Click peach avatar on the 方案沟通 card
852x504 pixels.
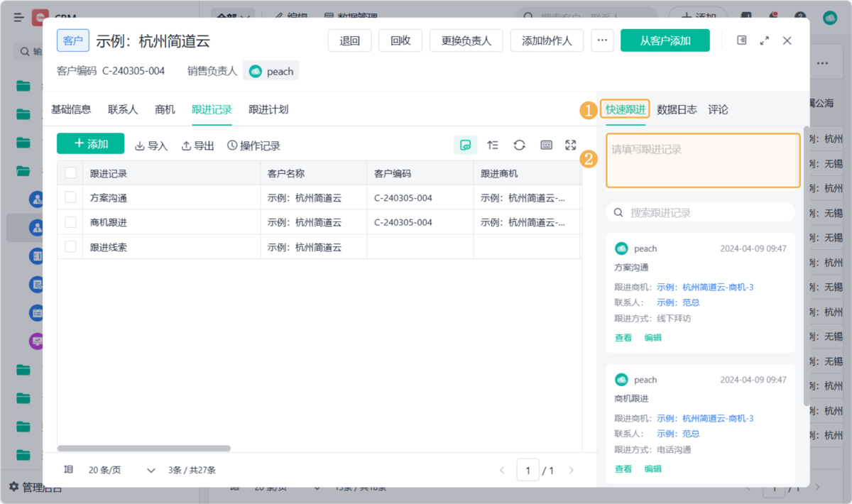coord(621,248)
